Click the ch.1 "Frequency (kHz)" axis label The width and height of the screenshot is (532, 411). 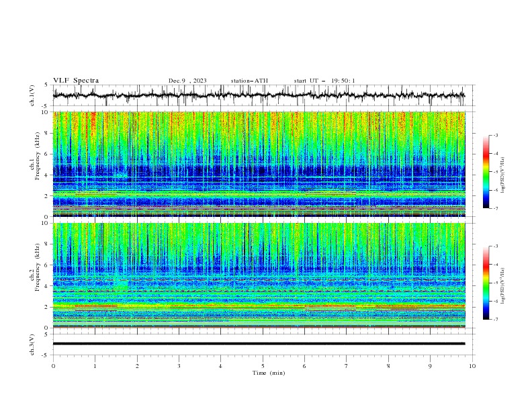38,156
